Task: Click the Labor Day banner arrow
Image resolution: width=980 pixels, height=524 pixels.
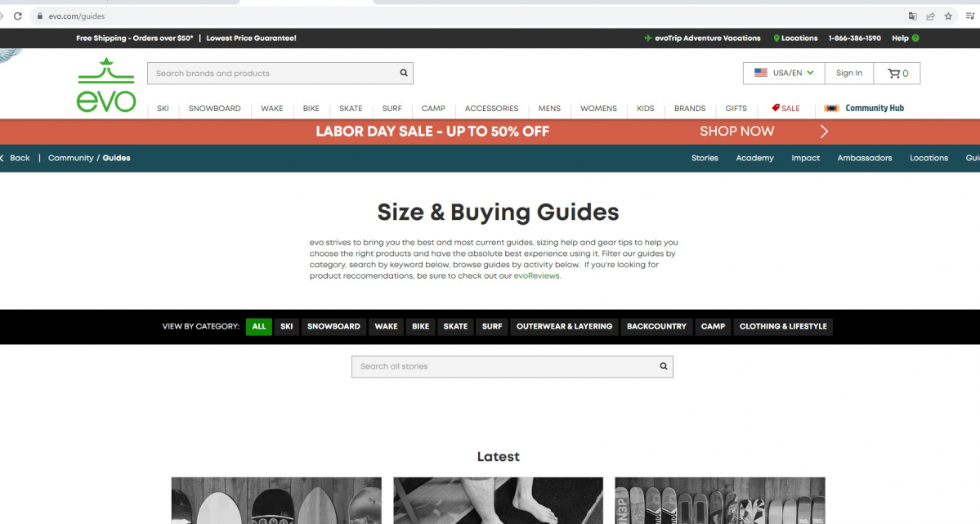Action: [824, 132]
